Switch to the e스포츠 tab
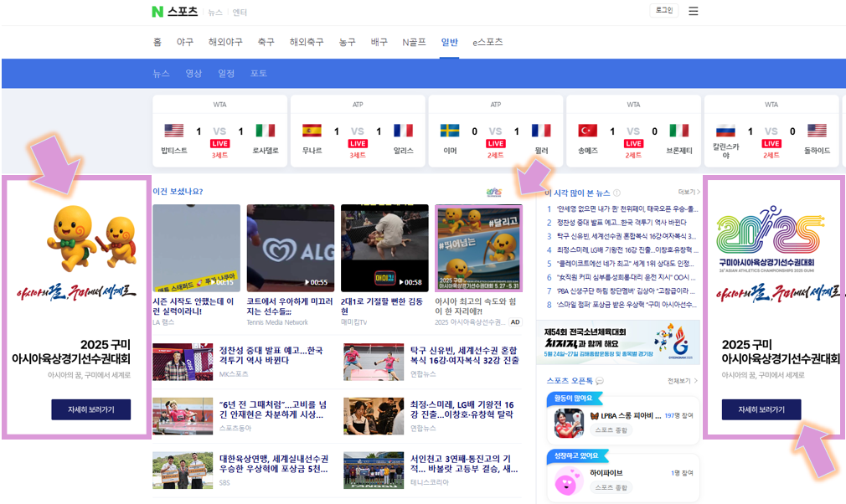 tap(487, 42)
